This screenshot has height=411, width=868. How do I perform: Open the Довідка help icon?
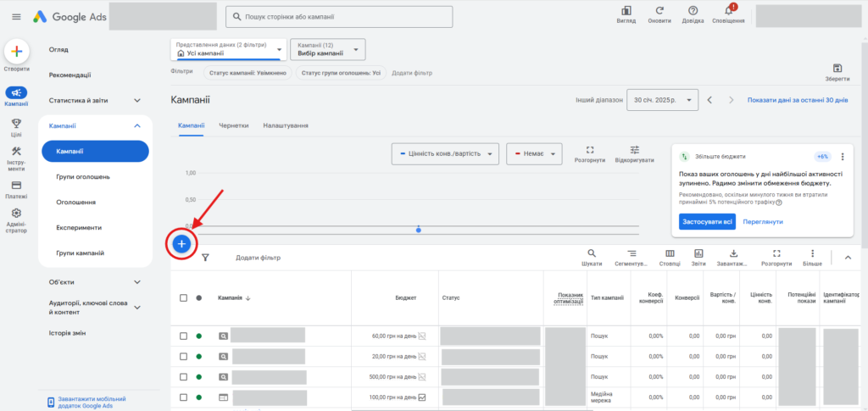[693, 12]
